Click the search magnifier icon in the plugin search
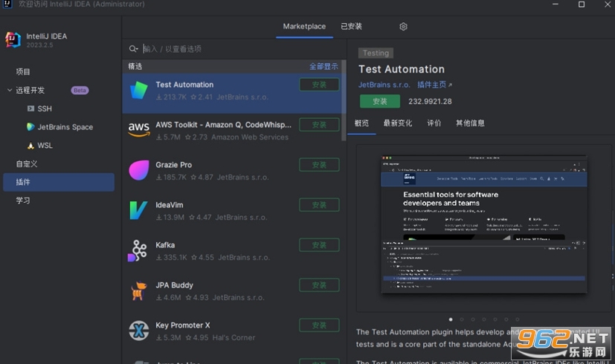Viewport: 615px width, 364px height. click(133, 48)
